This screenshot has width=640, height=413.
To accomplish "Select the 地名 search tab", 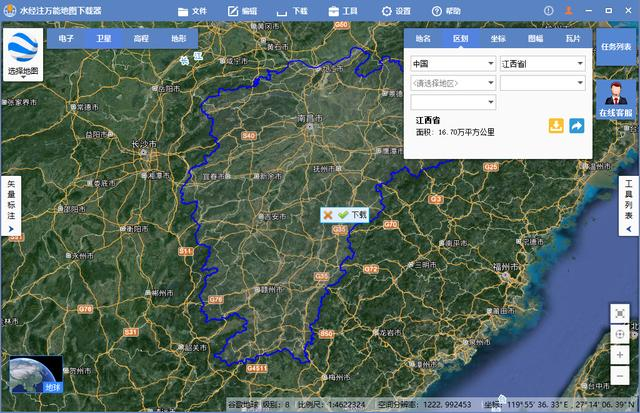I will tap(423, 39).
